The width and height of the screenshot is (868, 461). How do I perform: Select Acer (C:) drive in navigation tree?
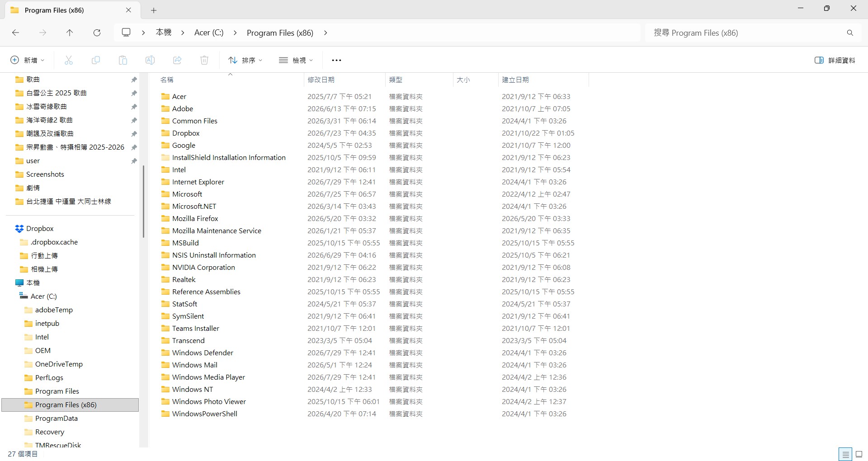(x=44, y=296)
